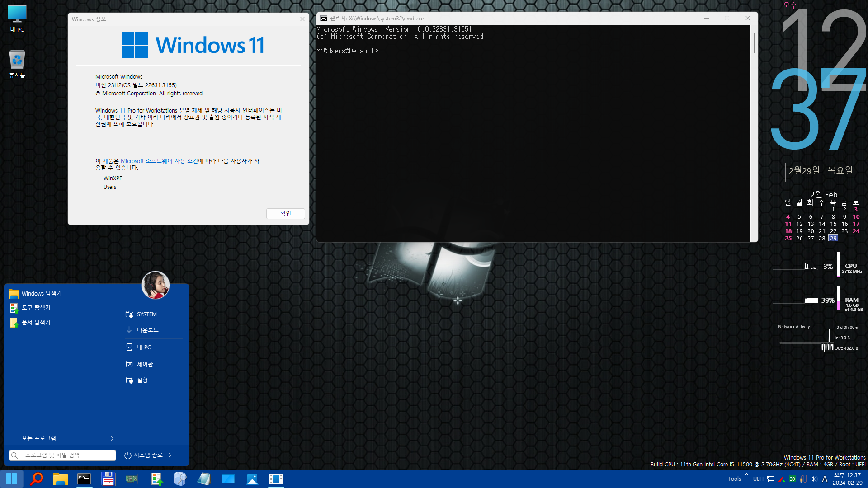868x488 pixels.
Task: Open the Tools toolbar in taskbar
Action: (x=734, y=479)
